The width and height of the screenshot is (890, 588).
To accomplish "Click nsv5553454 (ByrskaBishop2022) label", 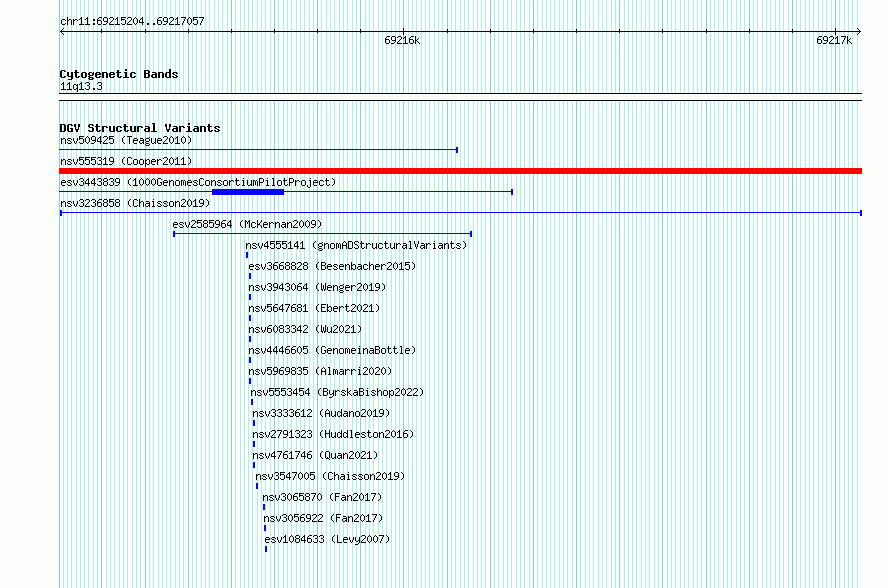I will coord(337,392).
